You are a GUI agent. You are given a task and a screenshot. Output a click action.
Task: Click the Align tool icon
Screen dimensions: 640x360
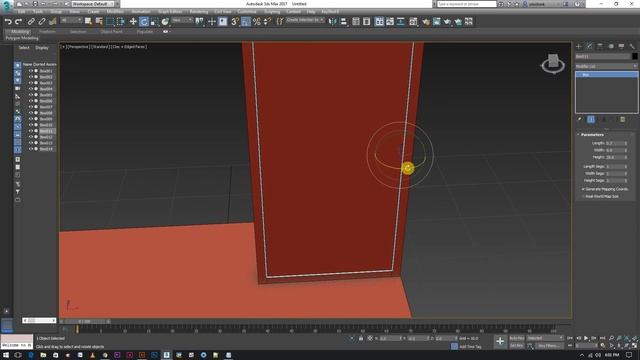pos(344,22)
